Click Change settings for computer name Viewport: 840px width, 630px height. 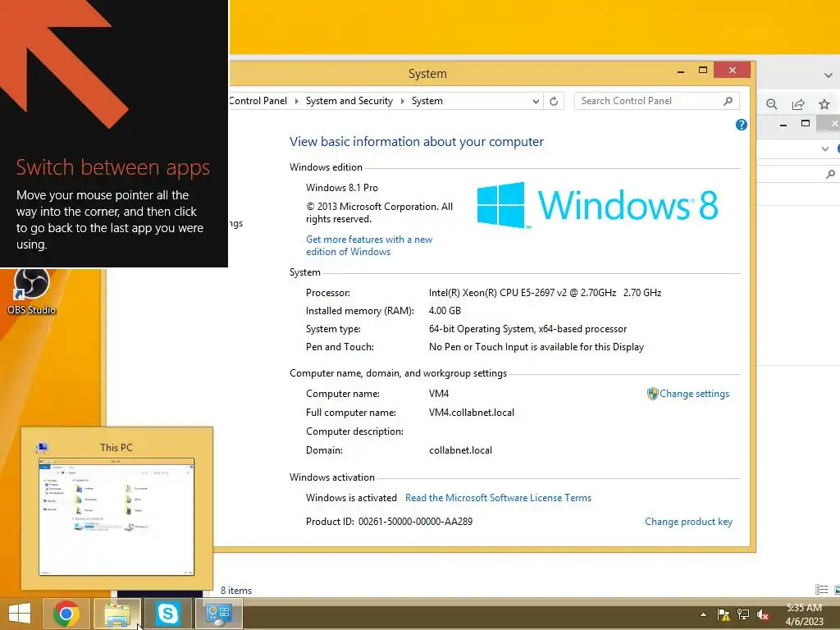tap(694, 394)
